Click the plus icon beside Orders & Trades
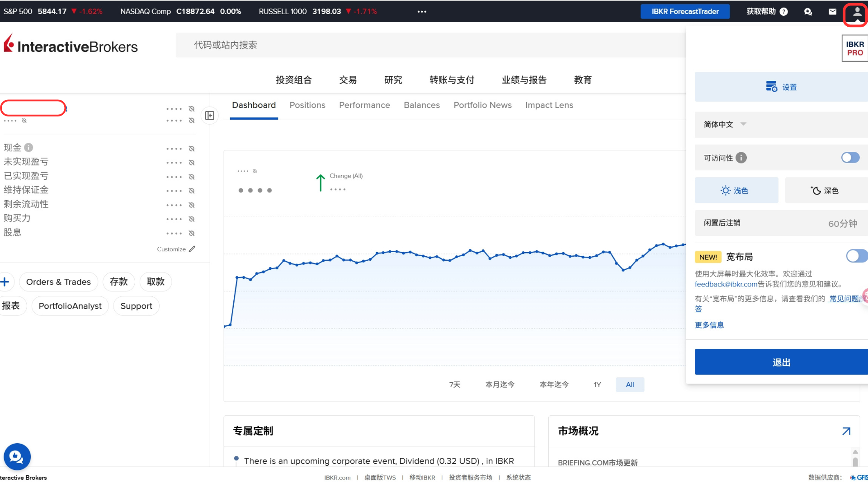 coord(5,282)
